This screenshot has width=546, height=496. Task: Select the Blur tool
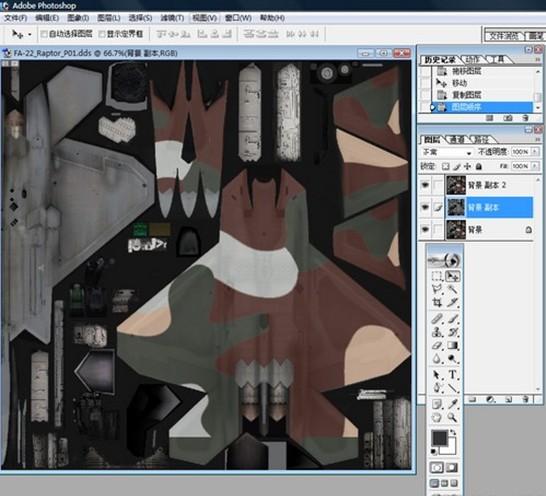437,358
